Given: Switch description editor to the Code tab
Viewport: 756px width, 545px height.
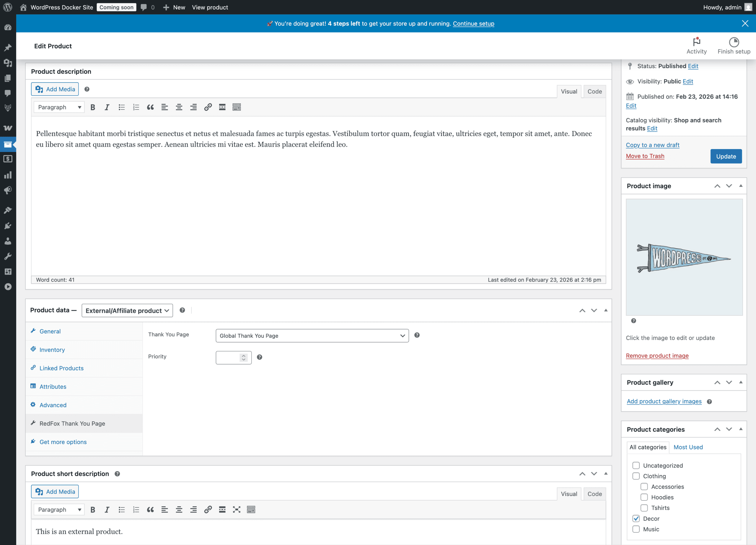Looking at the screenshot, I should (594, 91).
